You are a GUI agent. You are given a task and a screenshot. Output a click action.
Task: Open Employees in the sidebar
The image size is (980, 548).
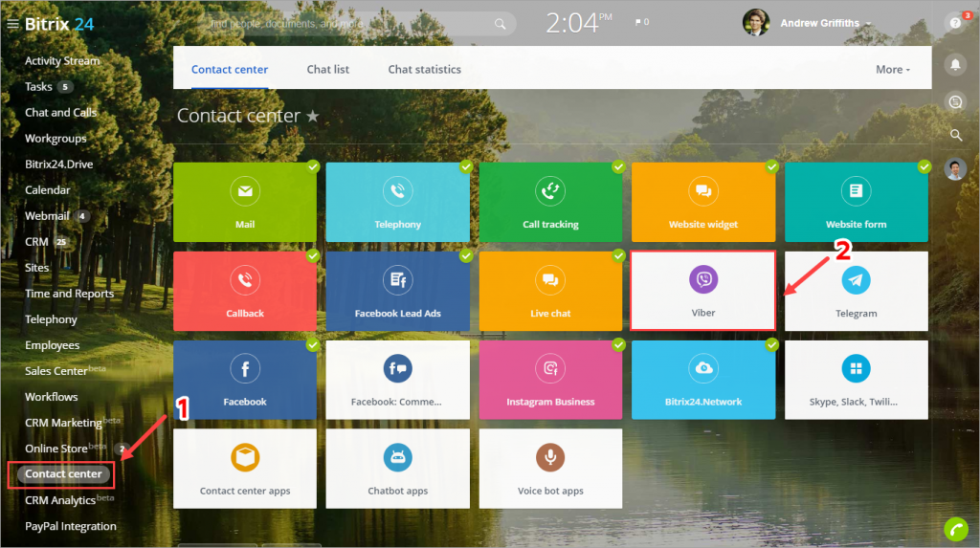tap(52, 345)
